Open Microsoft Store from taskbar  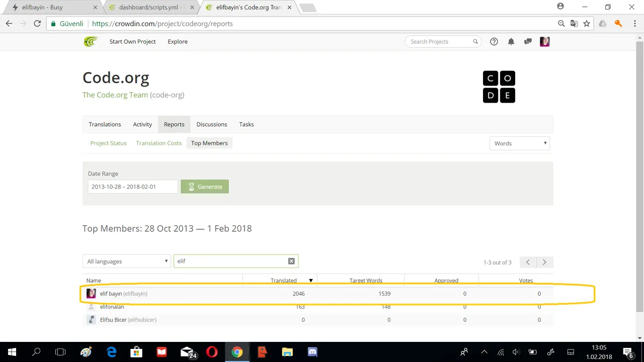pos(136,352)
